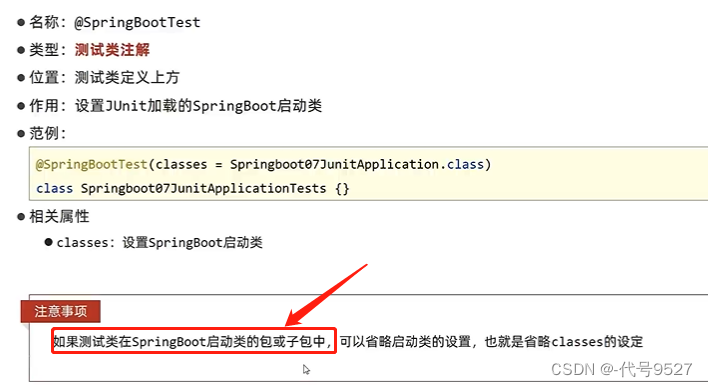
Task: Click the CSDN @-代号9527 watermark
Action: point(622,369)
